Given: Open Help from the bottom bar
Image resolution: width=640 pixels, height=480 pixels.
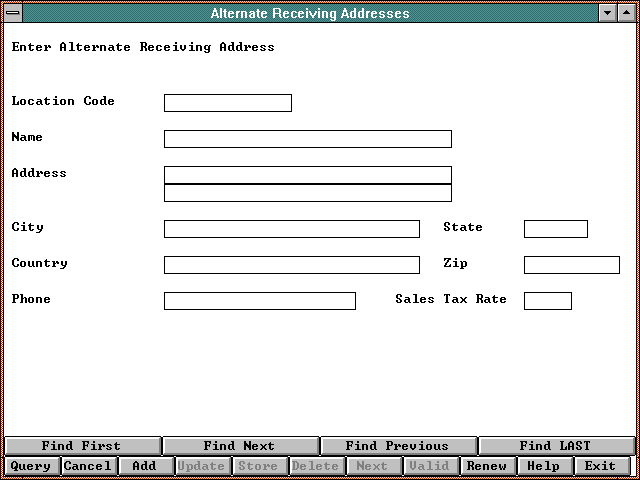Looking at the screenshot, I should coord(543,466).
